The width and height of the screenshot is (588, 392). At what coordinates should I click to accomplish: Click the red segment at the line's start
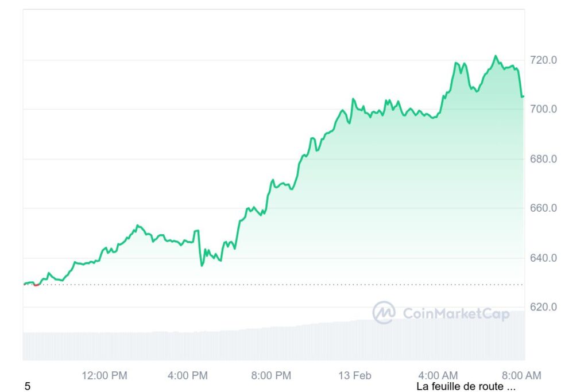(x=37, y=284)
